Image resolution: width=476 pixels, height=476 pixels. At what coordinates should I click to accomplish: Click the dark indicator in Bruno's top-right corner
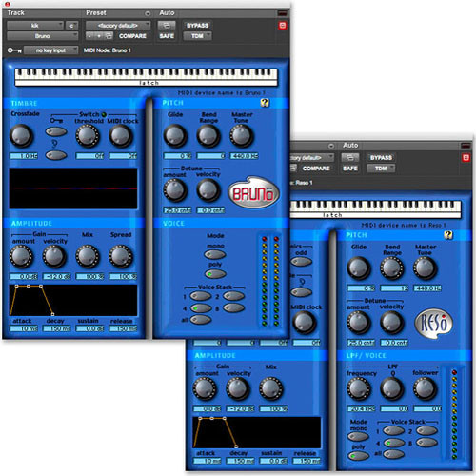click(282, 13)
